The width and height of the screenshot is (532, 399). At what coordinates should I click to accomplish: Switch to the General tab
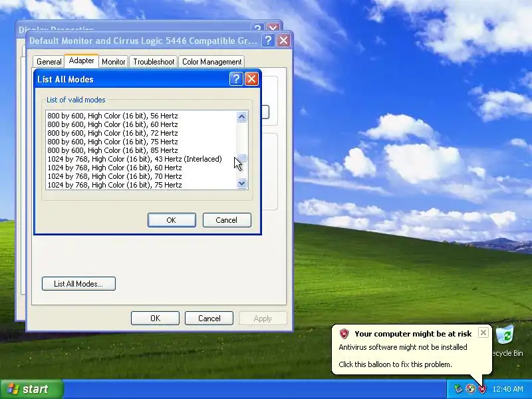coord(49,62)
